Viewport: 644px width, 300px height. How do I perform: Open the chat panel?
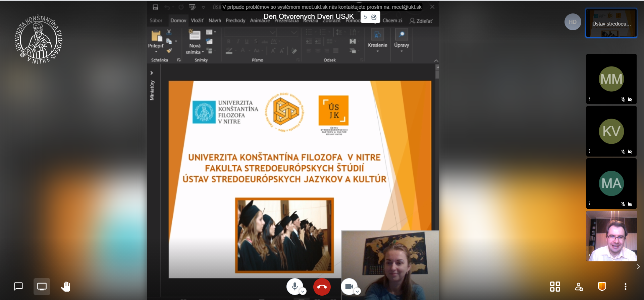click(18, 287)
